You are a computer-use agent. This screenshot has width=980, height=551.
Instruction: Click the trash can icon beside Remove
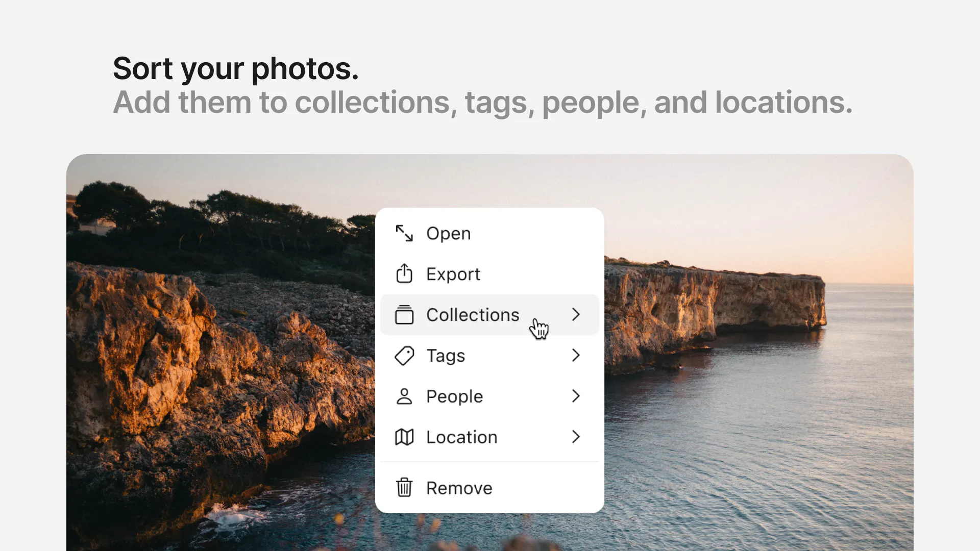pos(404,487)
